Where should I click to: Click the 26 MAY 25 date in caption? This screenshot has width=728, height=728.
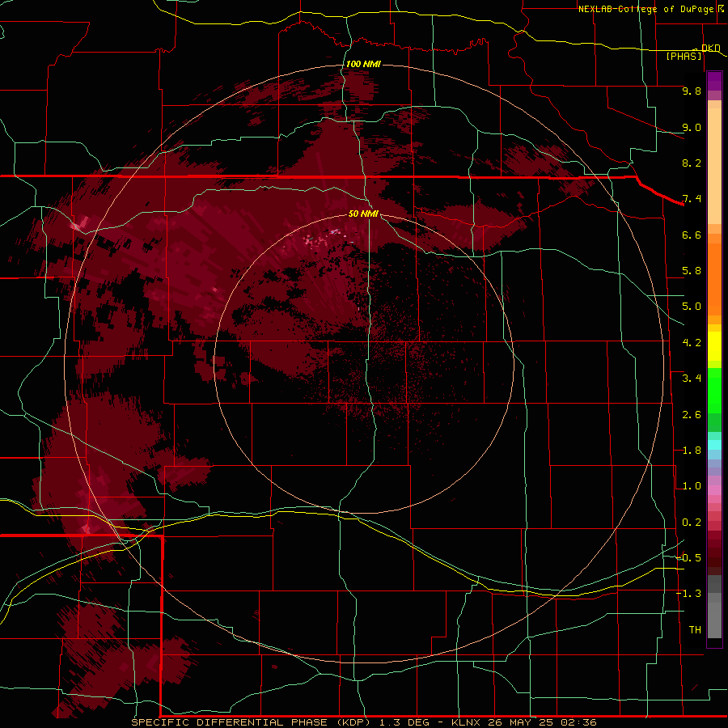(522, 722)
